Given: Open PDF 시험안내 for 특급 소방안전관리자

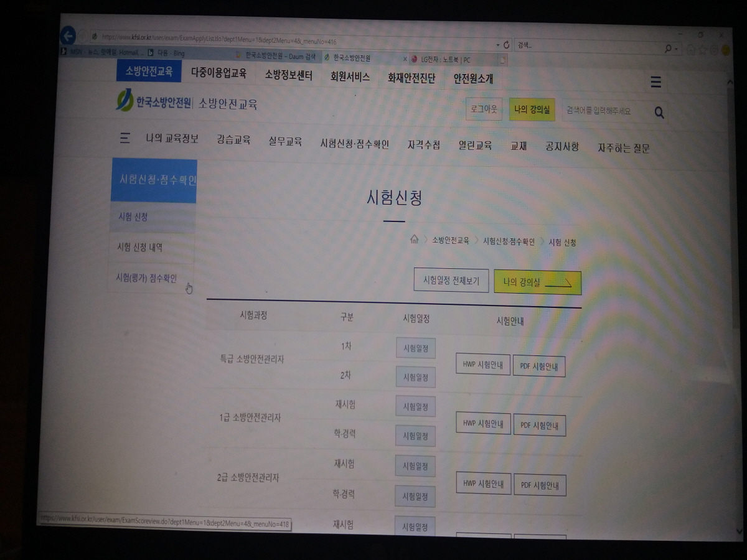Looking at the screenshot, I should [x=539, y=366].
